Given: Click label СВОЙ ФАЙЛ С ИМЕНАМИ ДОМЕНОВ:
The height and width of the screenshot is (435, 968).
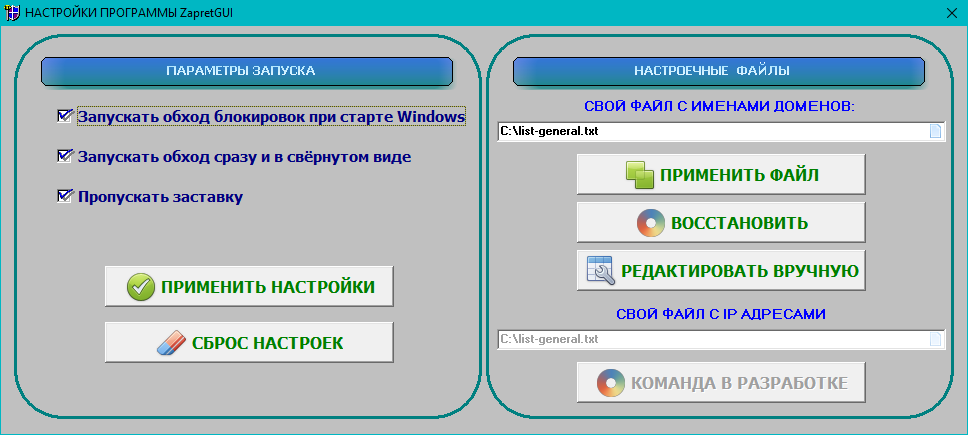Looking at the screenshot, I should (x=719, y=106).
